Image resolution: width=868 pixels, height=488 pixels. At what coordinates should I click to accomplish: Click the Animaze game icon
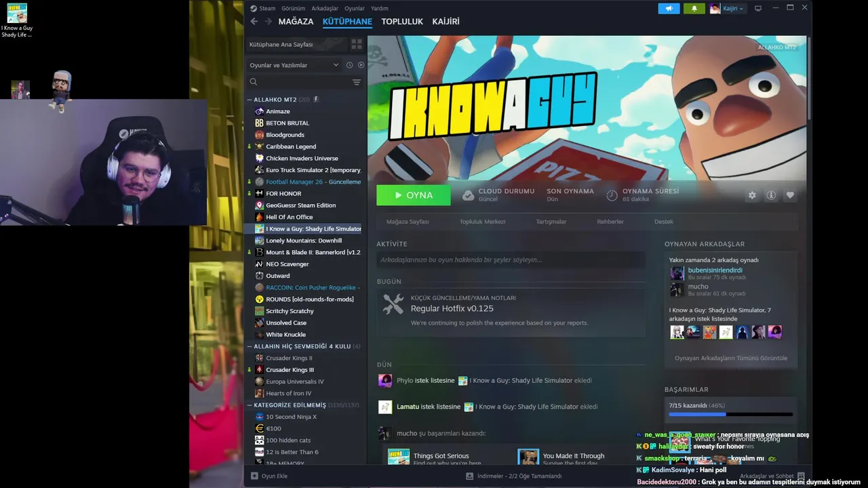click(x=259, y=111)
